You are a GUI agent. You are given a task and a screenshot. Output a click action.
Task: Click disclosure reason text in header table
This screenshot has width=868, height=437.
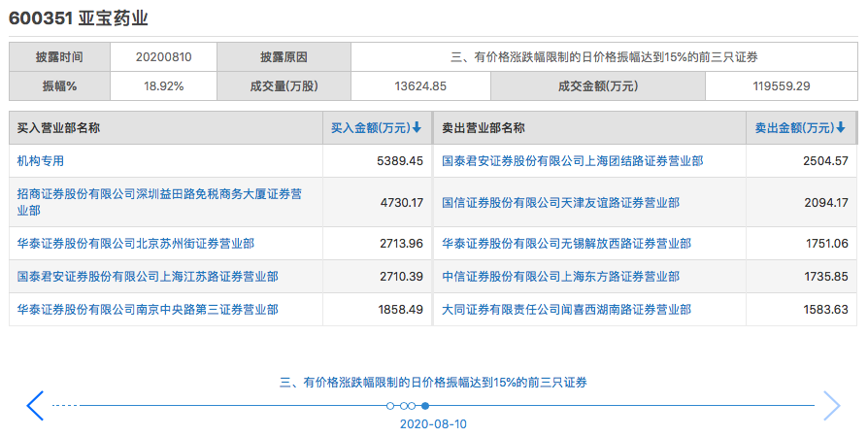(605, 57)
